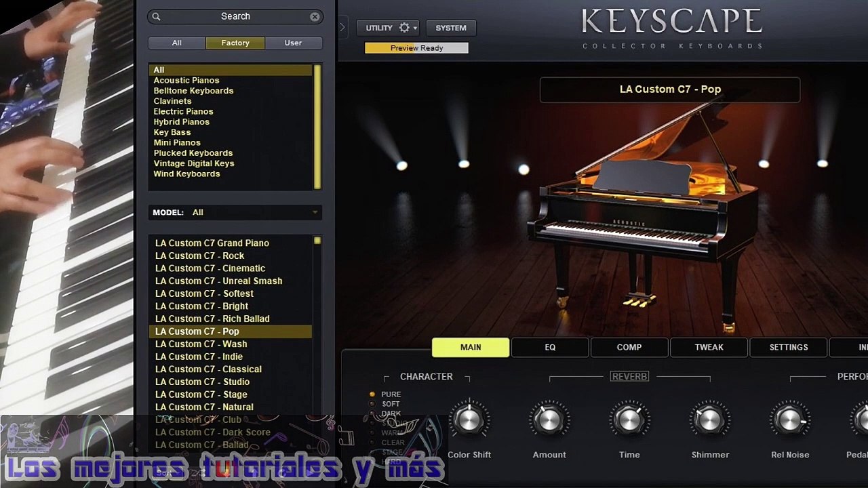
Task: Select the Electric Pianos category
Action: click(231, 111)
